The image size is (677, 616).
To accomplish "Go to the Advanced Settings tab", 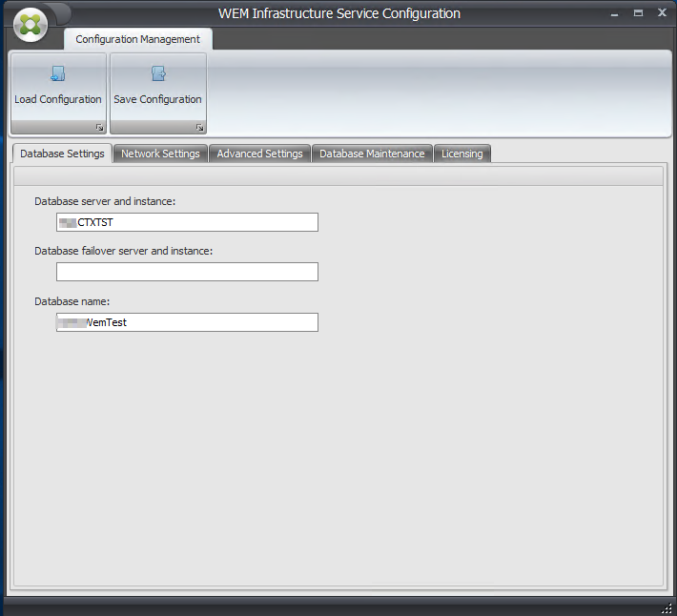I will 259,154.
